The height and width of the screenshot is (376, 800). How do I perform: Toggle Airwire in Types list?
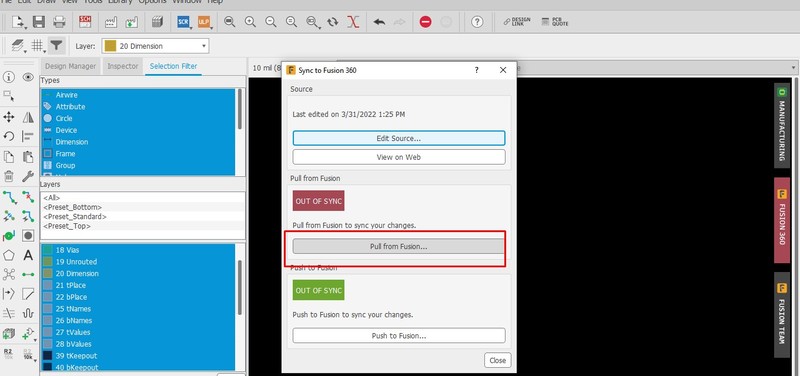(138, 95)
